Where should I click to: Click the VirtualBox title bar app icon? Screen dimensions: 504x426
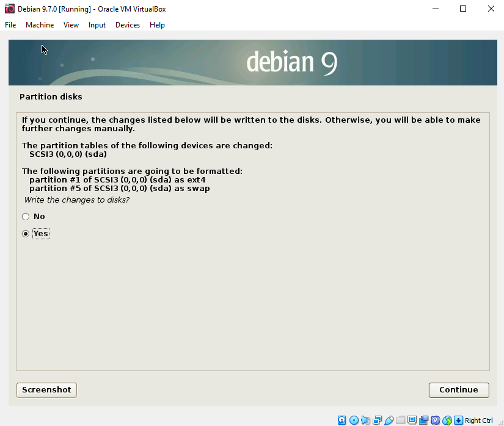coord(10,9)
